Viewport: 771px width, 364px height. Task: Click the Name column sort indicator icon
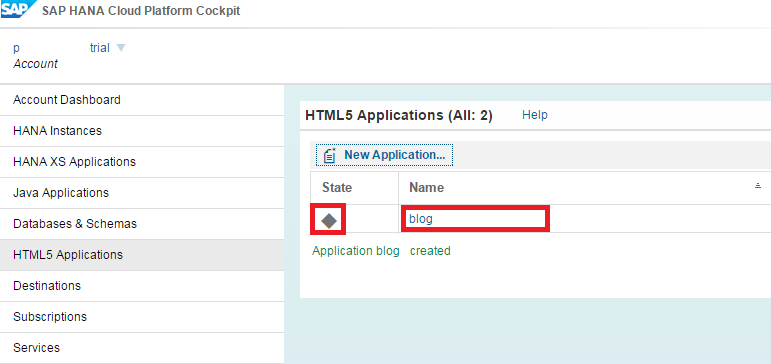click(758, 186)
